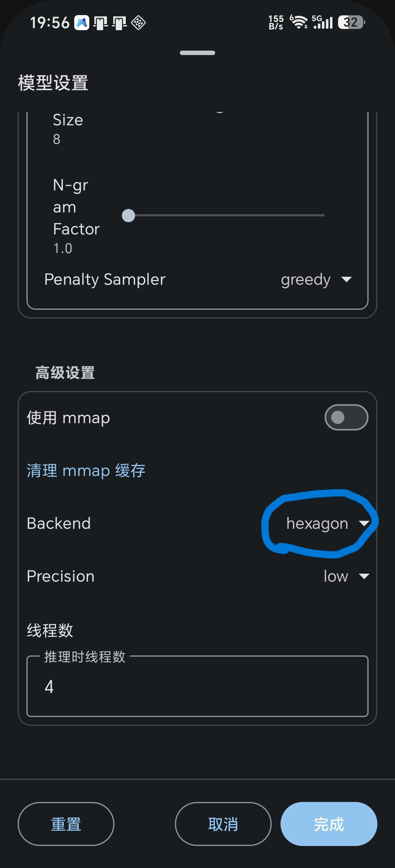This screenshot has width=395, height=868.
Task: Tap the 重置 reset button
Action: pyautogui.click(x=66, y=824)
